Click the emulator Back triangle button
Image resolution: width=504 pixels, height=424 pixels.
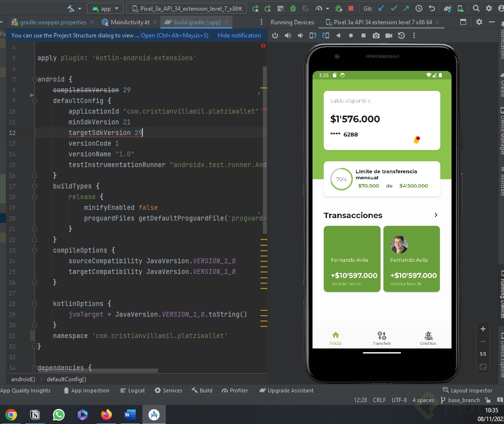pos(338,35)
